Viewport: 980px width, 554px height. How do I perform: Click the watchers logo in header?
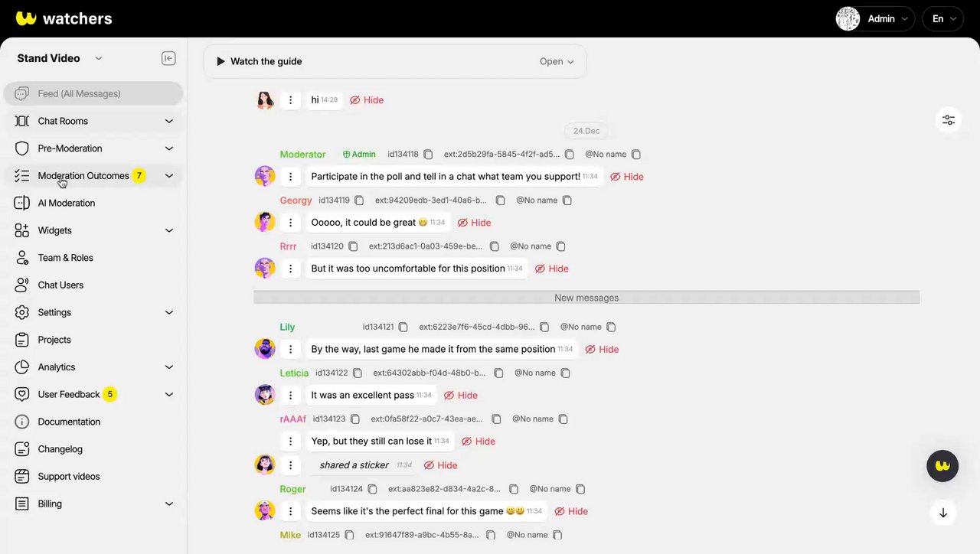(64, 18)
